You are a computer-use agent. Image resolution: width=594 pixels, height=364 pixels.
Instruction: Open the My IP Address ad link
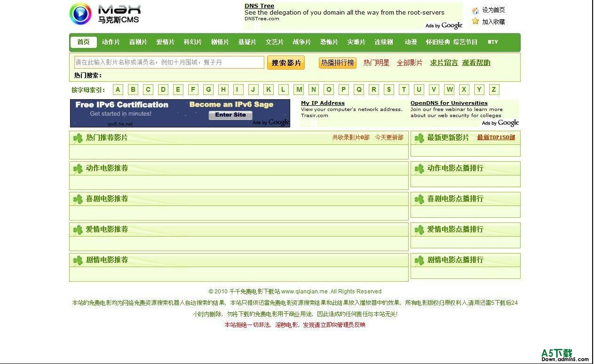(323, 103)
